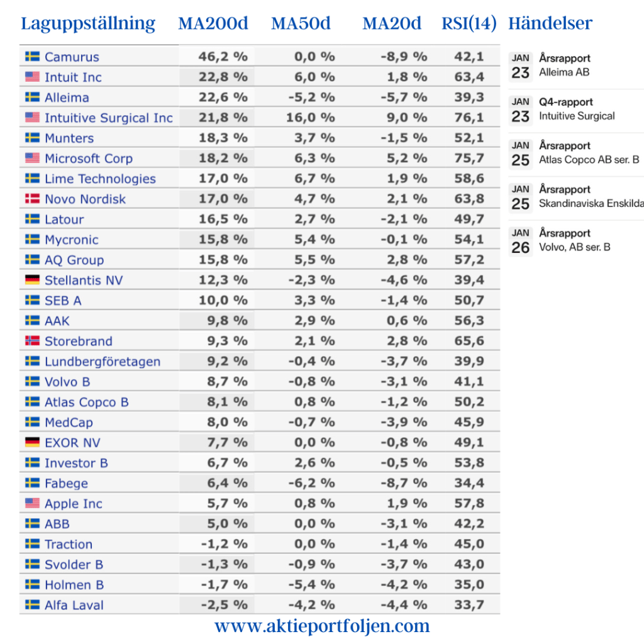644x644 pixels.
Task: Select the Lundbergföretagen row name
Action: point(102,362)
